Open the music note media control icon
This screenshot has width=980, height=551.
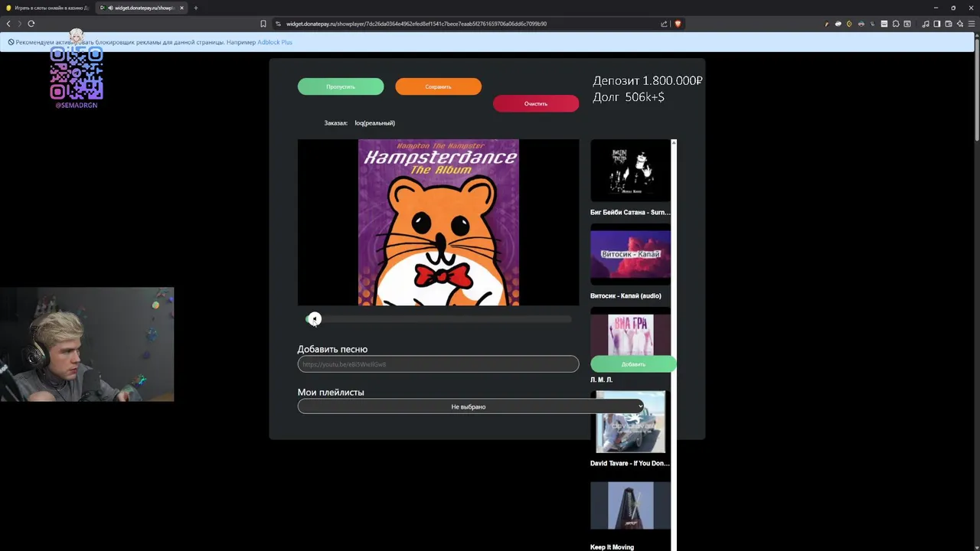pyautogui.click(x=926, y=24)
